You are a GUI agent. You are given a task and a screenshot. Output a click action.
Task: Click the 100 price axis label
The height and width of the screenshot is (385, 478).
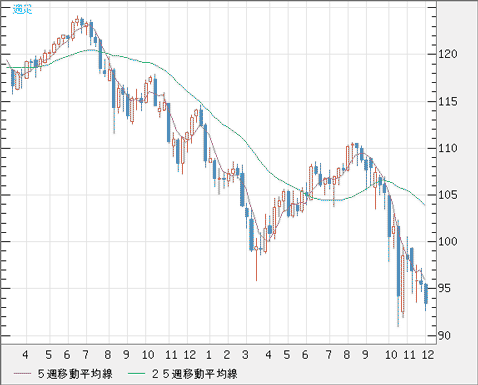pos(448,241)
